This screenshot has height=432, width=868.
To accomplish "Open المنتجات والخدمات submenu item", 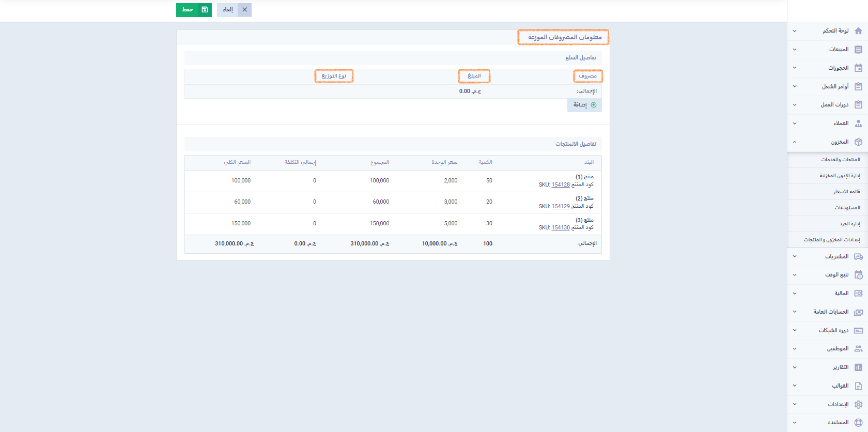I will pos(840,160).
